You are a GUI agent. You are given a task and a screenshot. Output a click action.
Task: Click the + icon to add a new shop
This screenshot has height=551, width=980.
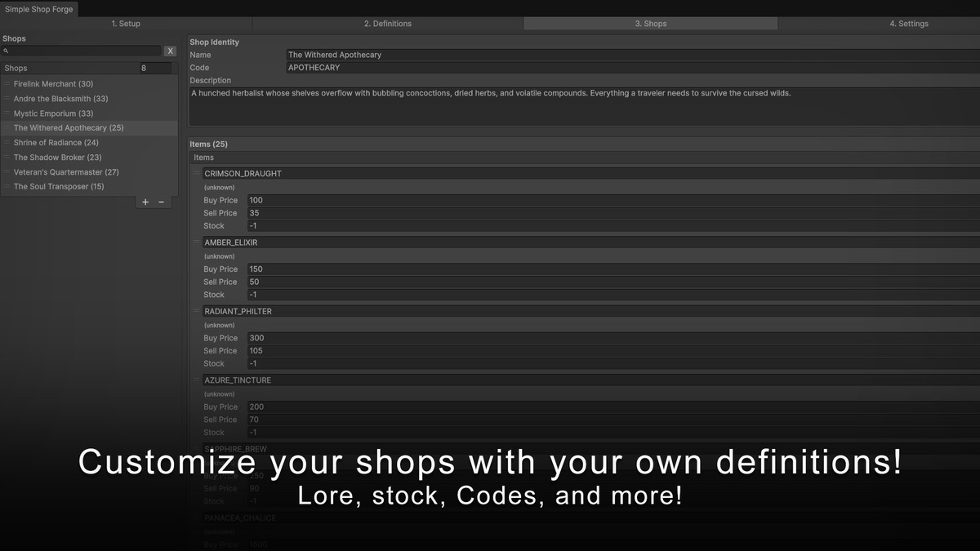click(x=145, y=202)
